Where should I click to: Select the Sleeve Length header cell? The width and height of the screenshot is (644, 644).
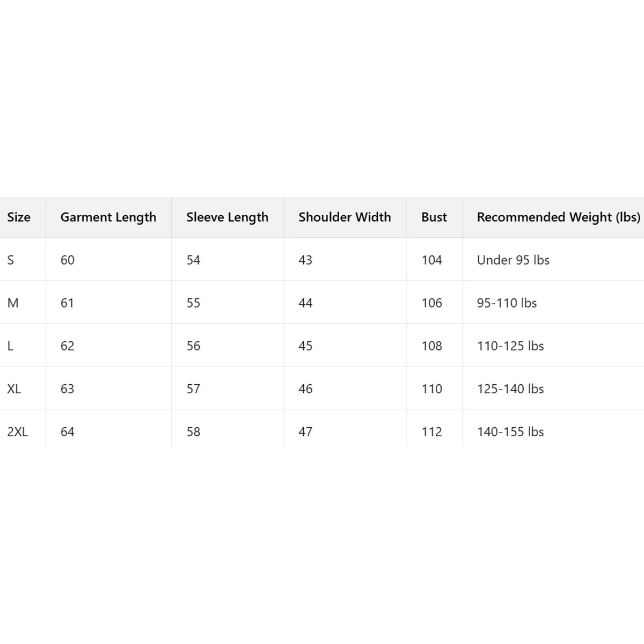coord(227,217)
